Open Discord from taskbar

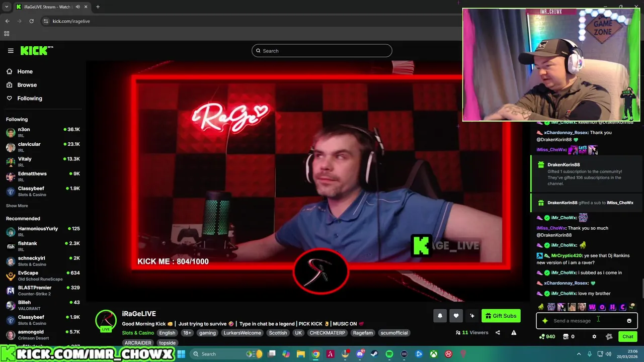360,354
